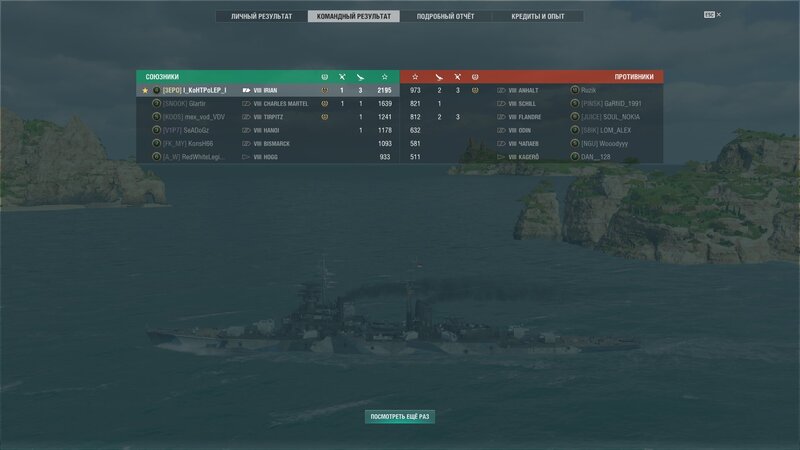
Task: Sort enemies by aircraft shot down icon
Action: click(x=439, y=77)
